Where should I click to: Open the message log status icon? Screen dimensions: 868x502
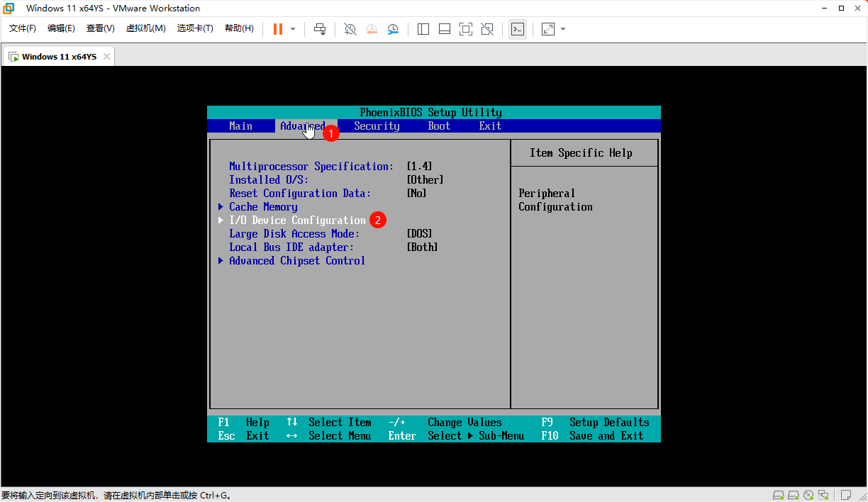tap(845, 495)
